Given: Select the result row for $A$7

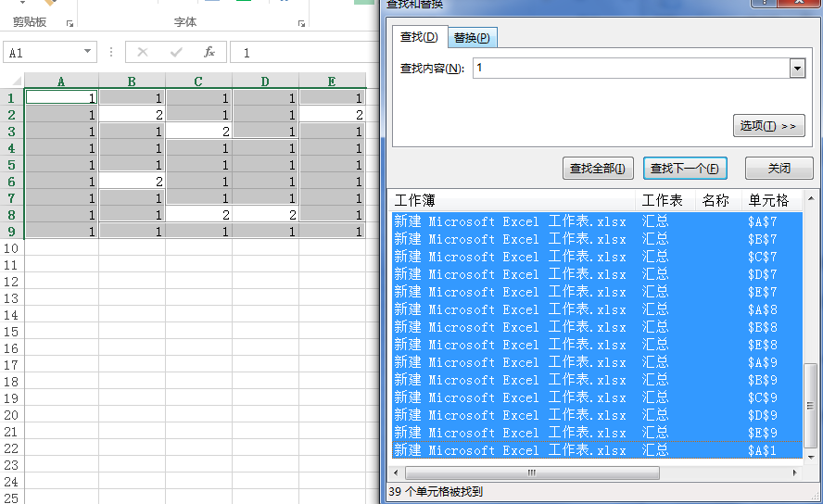Looking at the screenshot, I should coord(597,221).
